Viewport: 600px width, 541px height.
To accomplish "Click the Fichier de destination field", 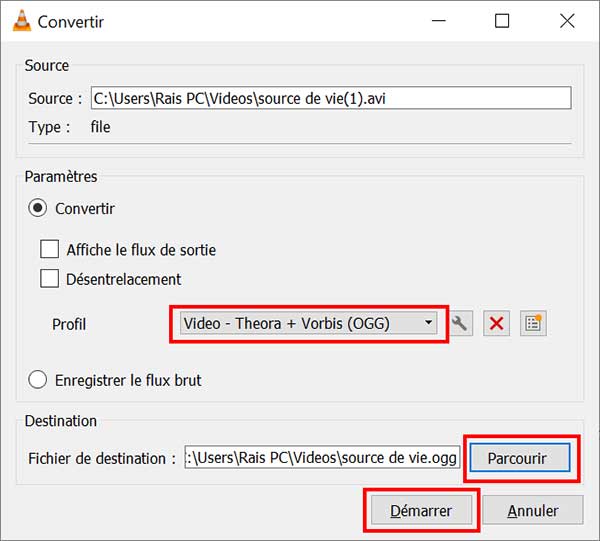I will coord(322,457).
